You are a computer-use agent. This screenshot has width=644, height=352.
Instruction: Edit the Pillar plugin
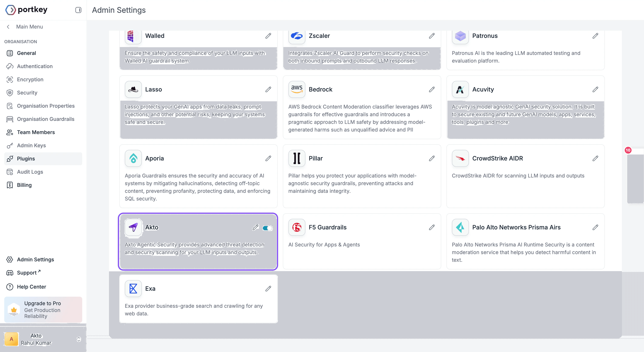point(432,158)
